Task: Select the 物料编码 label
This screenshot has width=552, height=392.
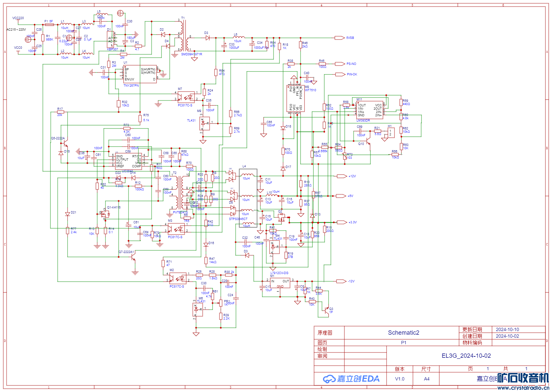Action: (x=472, y=343)
